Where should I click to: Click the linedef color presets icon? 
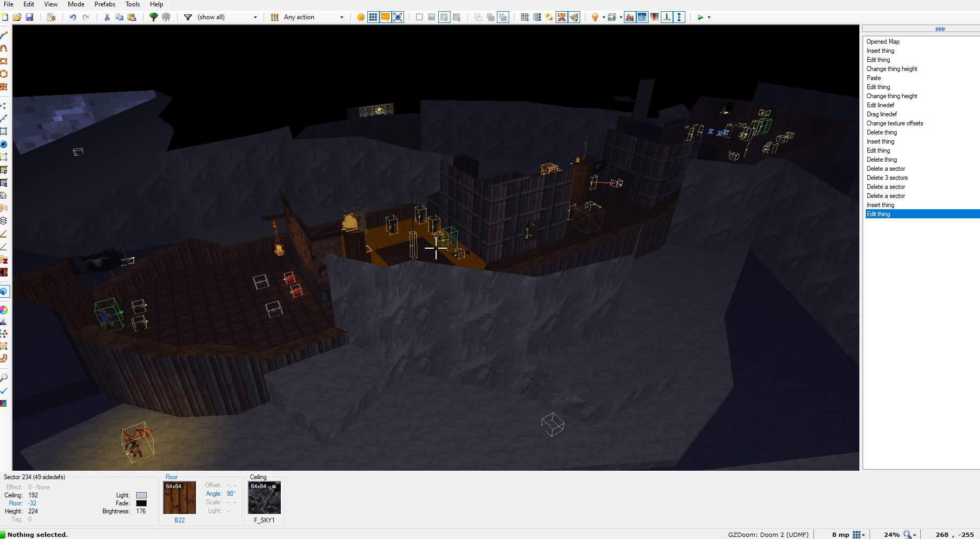[x=274, y=17]
